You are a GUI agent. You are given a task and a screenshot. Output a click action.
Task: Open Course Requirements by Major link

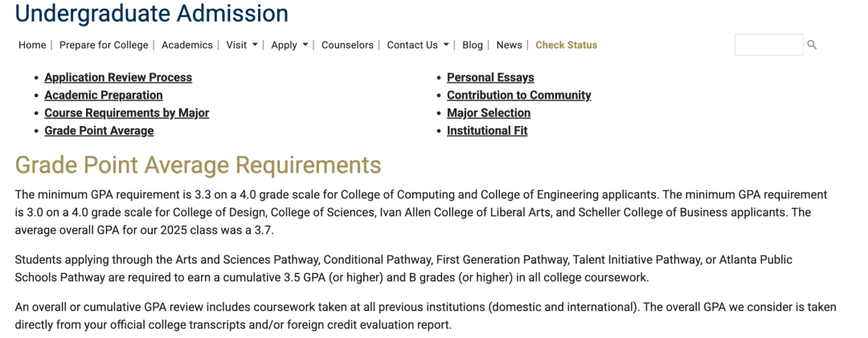pyautogui.click(x=127, y=113)
